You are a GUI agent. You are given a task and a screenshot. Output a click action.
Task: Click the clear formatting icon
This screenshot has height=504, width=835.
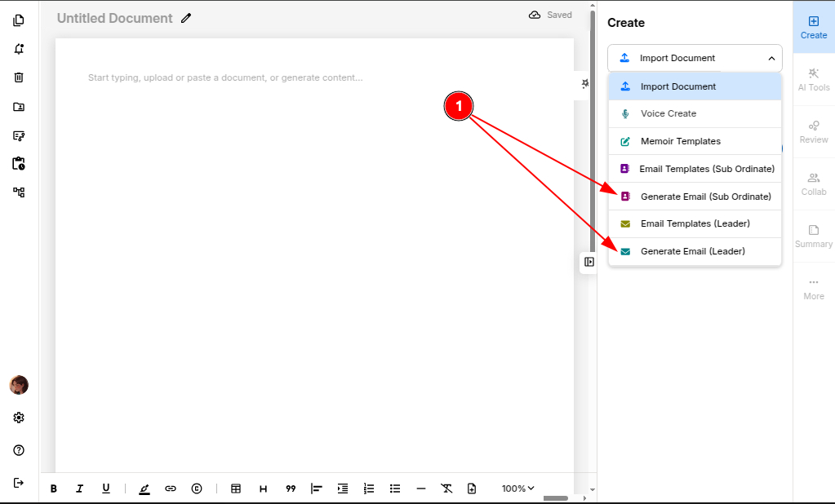coord(446,489)
